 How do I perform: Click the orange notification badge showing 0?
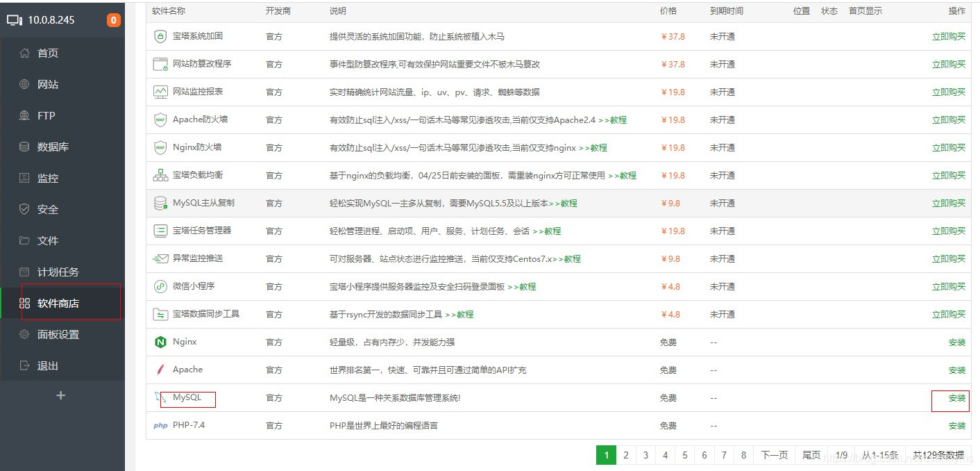pyautogui.click(x=113, y=20)
